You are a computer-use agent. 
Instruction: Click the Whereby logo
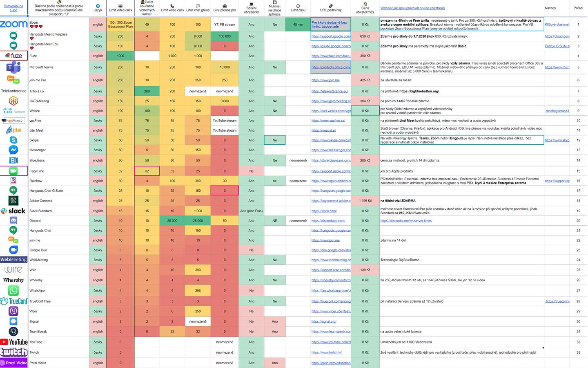pyautogui.click(x=13, y=280)
